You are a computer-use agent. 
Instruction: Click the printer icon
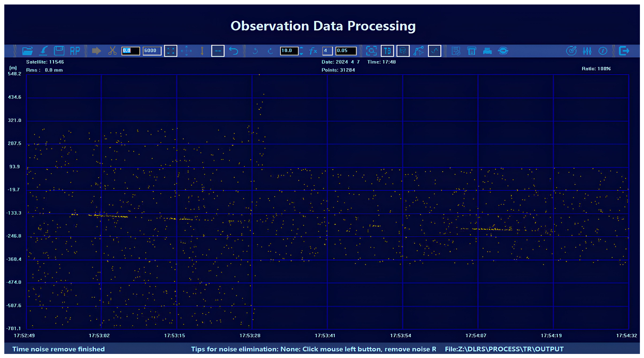click(487, 51)
